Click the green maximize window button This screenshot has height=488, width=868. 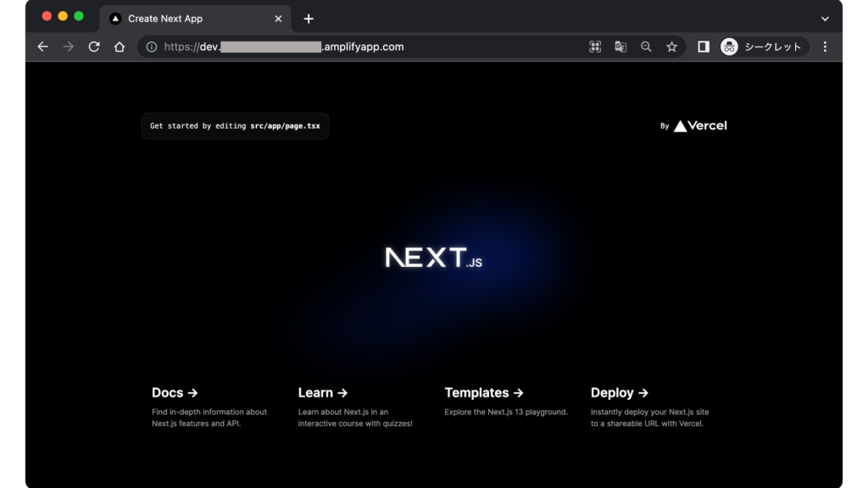pyautogui.click(x=79, y=16)
